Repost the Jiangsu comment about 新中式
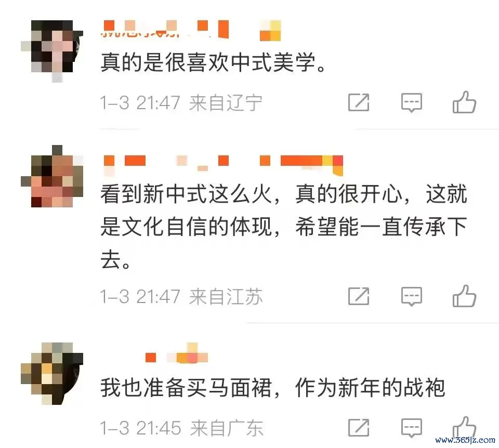 (359, 296)
